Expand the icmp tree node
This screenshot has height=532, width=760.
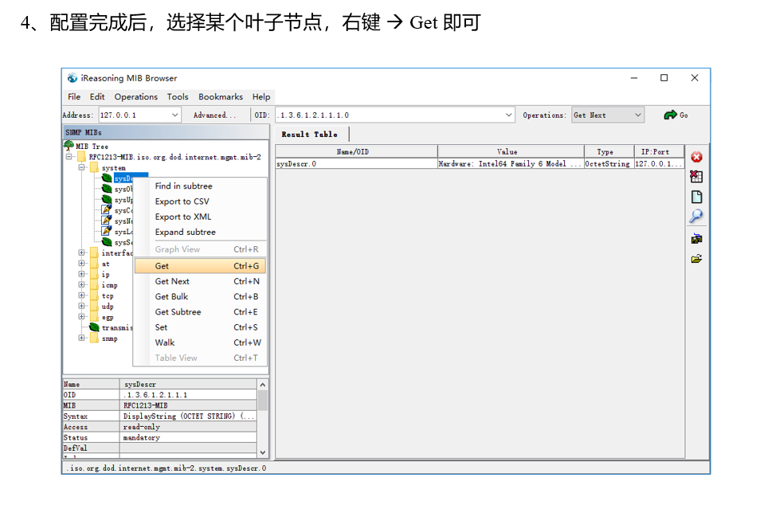(83, 285)
